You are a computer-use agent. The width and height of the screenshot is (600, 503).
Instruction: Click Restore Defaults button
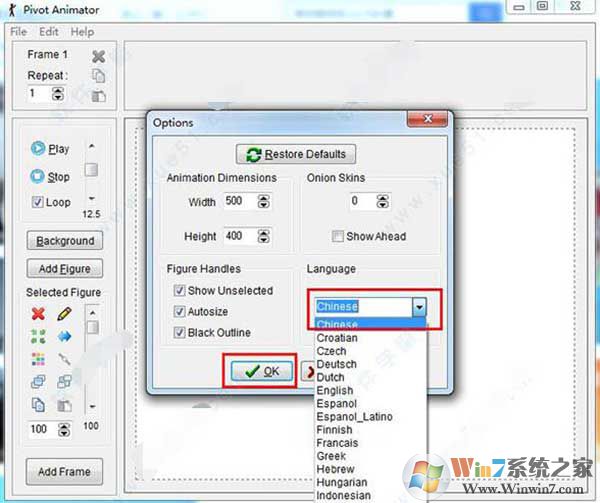(x=296, y=154)
